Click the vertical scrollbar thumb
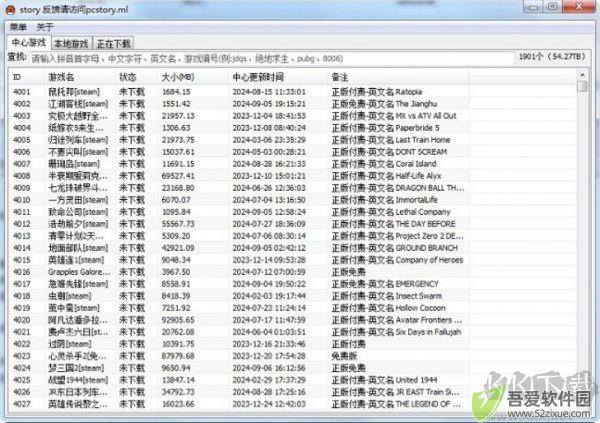Screen dimensions: 600x423 pos(582,87)
